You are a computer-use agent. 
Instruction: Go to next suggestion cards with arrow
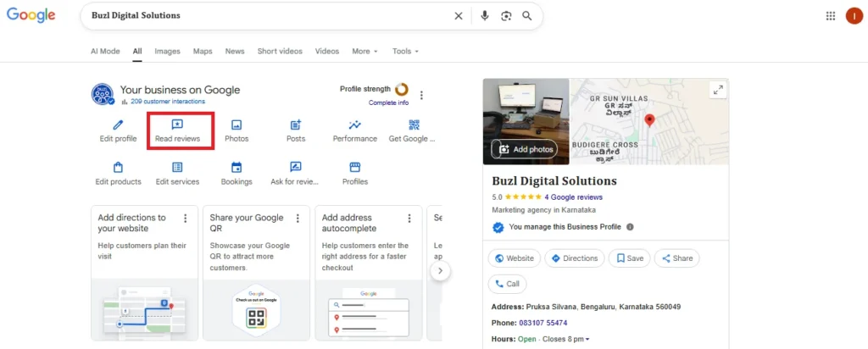pyautogui.click(x=440, y=271)
